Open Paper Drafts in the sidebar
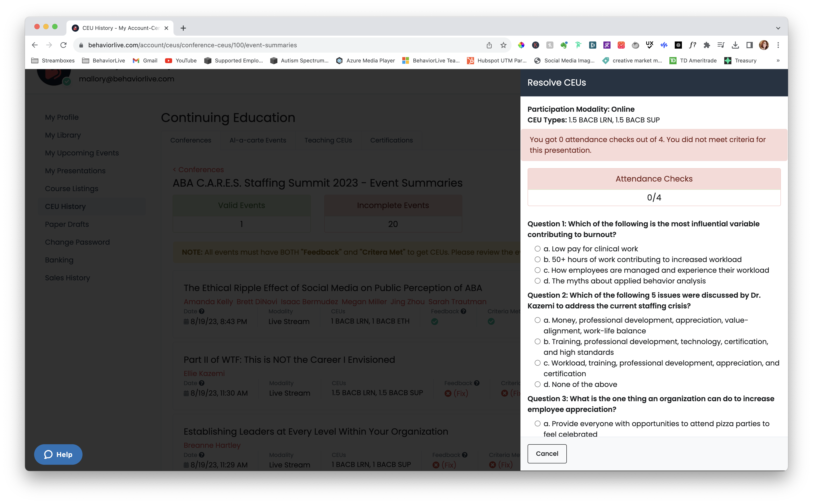The image size is (813, 504). 67,224
